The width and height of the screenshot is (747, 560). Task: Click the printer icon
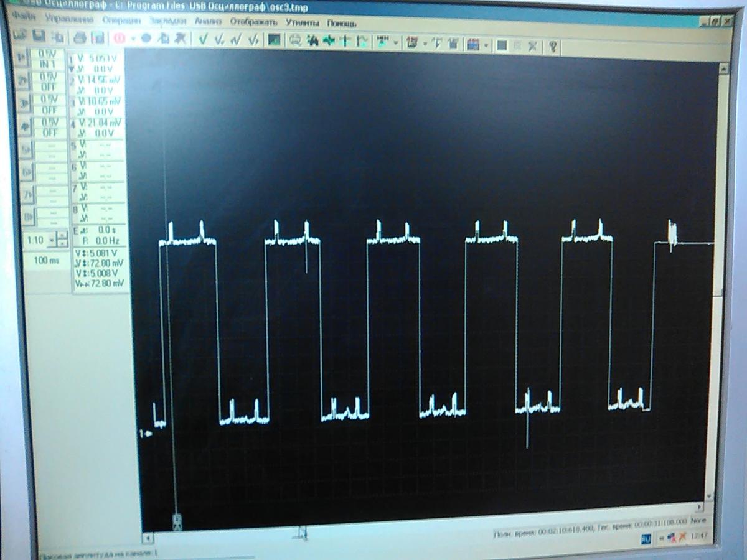pos(80,37)
